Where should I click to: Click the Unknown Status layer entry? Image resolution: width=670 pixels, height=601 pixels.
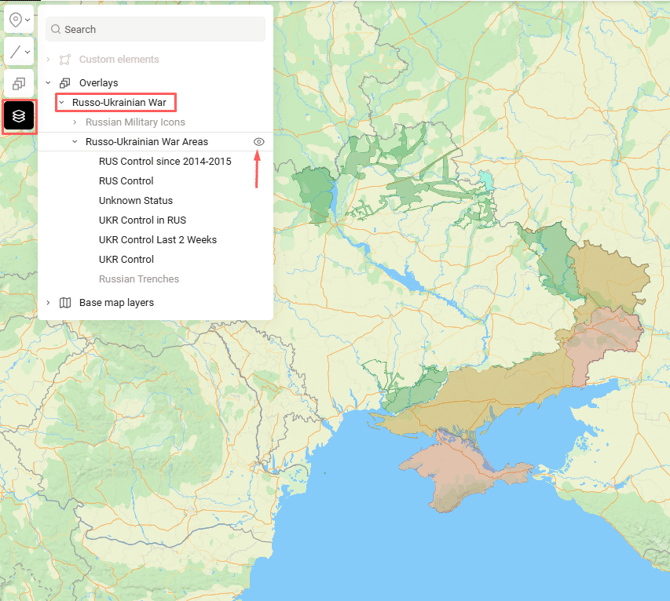[x=135, y=201]
